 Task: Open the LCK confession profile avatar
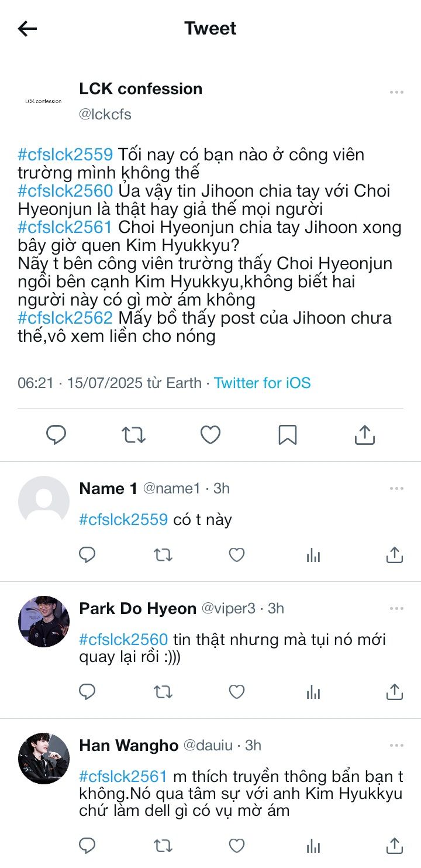click(x=44, y=101)
